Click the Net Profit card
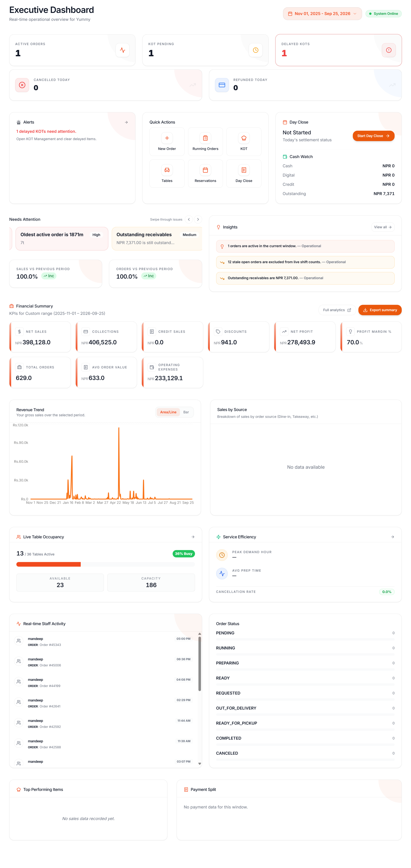 point(305,337)
